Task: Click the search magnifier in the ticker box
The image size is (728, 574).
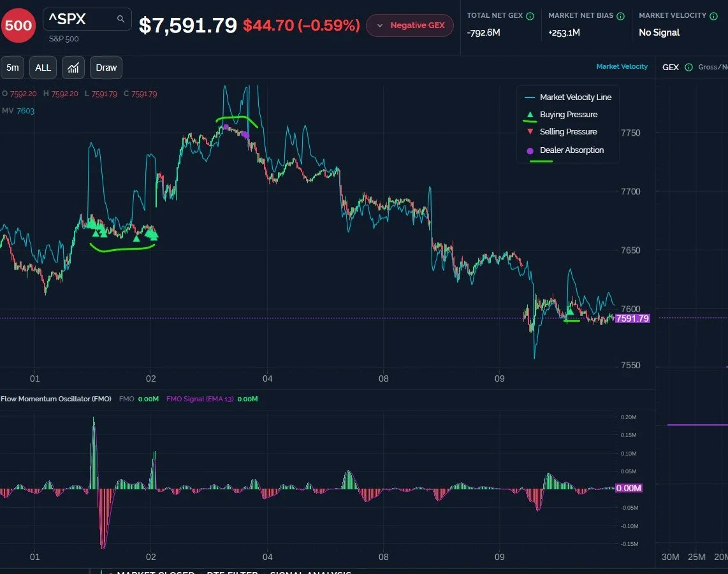Action: (120, 19)
